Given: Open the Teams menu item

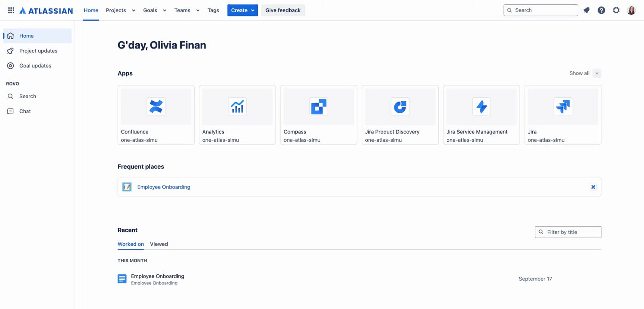Looking at the screenshot, I should 182,10.
